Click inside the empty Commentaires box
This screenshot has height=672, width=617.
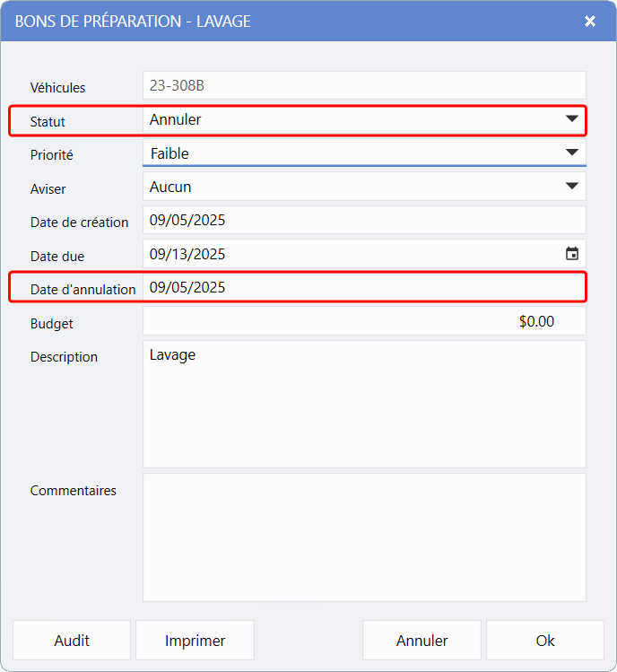pos(363,537)
